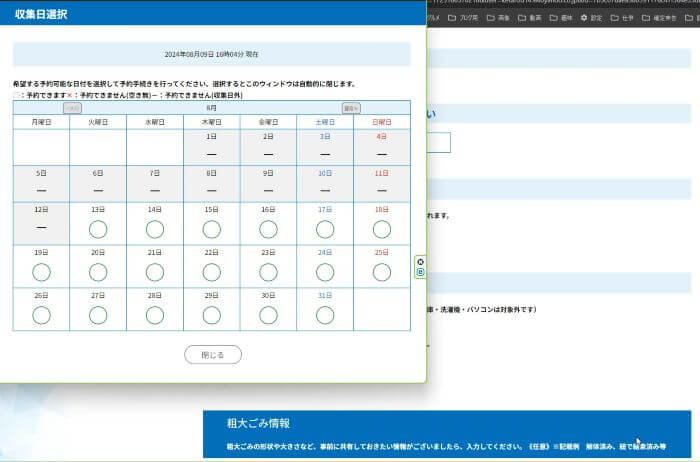Click the legend line starting 予約できます
The image size is (700, 462).
pos(128,96)
